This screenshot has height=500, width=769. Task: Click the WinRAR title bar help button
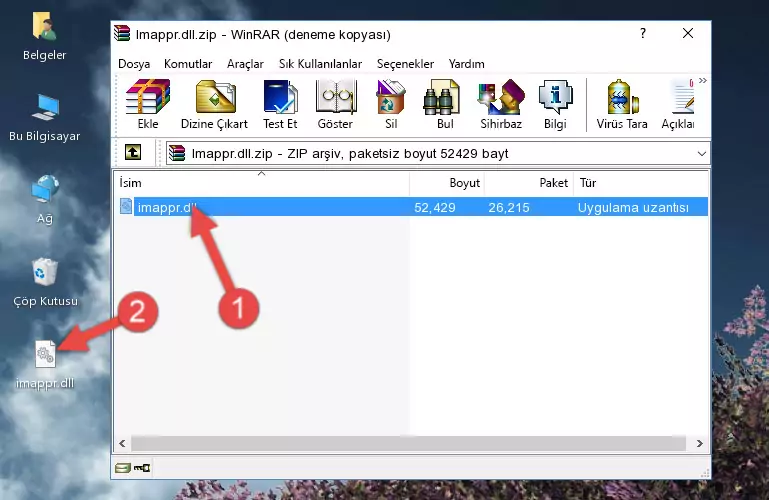pos(642,33)
